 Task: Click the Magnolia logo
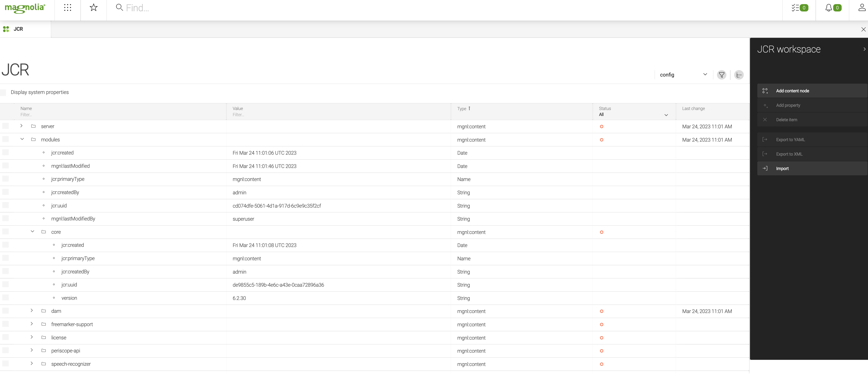25,8
